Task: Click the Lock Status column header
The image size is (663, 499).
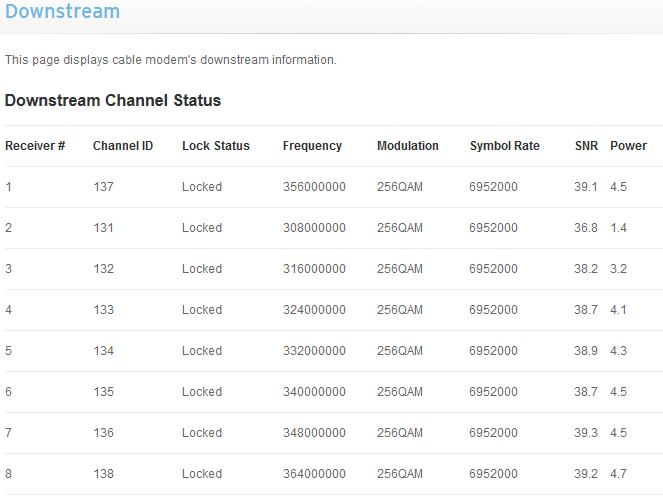Action: click(x=216, y=146)
